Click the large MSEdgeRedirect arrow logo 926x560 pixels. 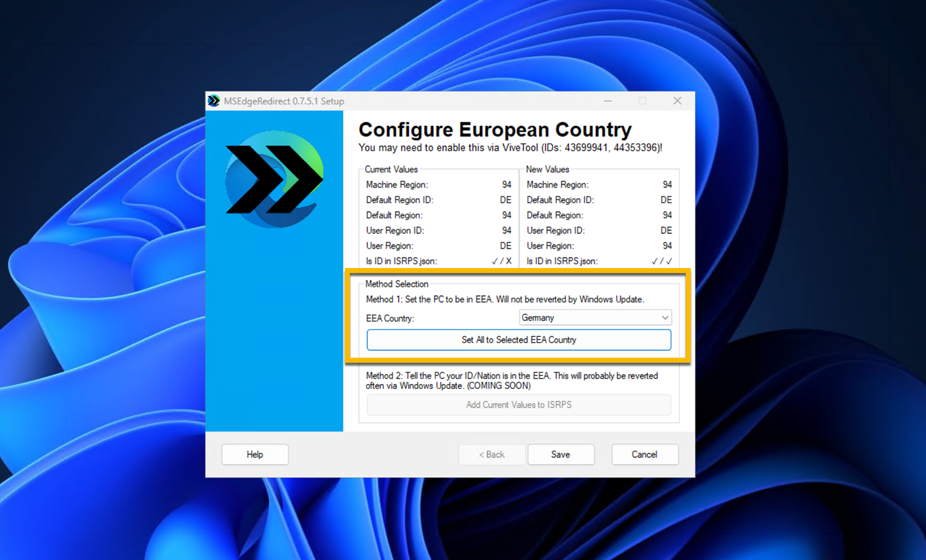point(274,179)
